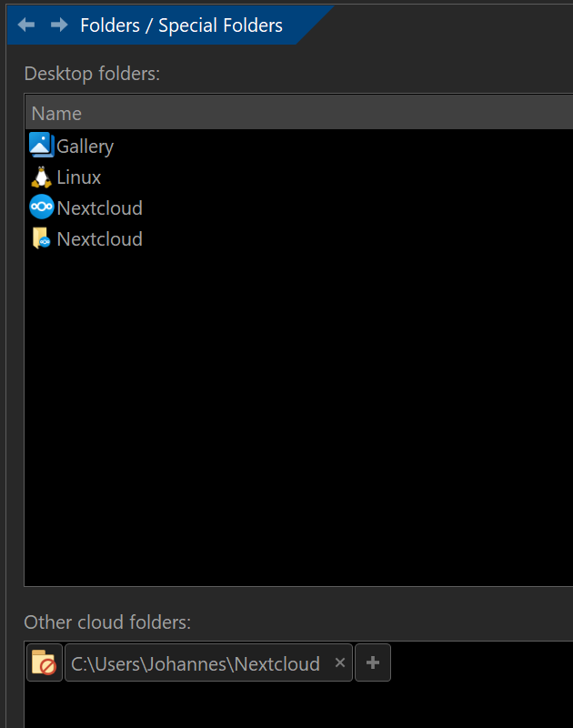The image size is (573, 728).
Task: Click the folder icon with red prohibition sign
Action: point(44,663)
